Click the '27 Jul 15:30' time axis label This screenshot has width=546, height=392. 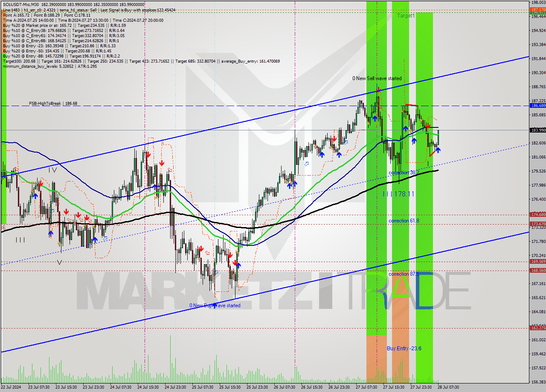(394, 387)
